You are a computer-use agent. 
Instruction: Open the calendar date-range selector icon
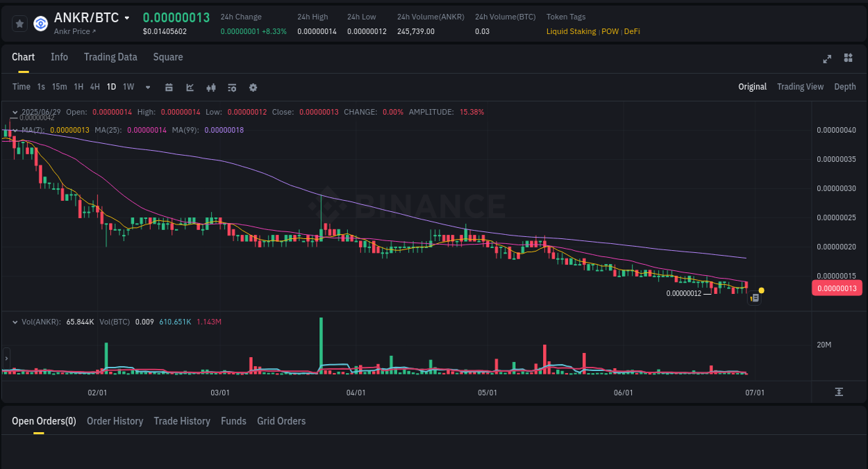click(x=169, y=87)
